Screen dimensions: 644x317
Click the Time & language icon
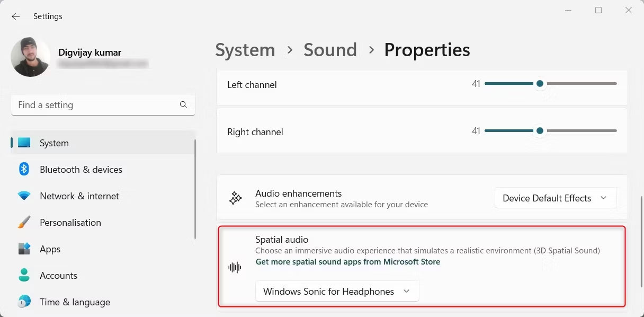click(24, 302)
